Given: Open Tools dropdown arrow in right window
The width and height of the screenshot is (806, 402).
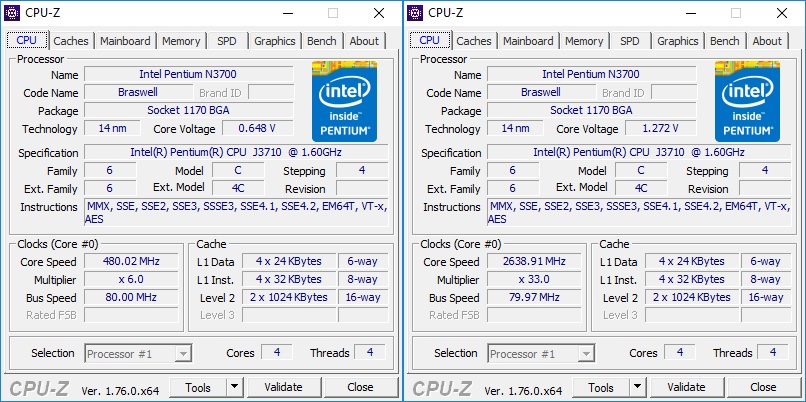Looking at the screenshot, I should tap(637, 387).
